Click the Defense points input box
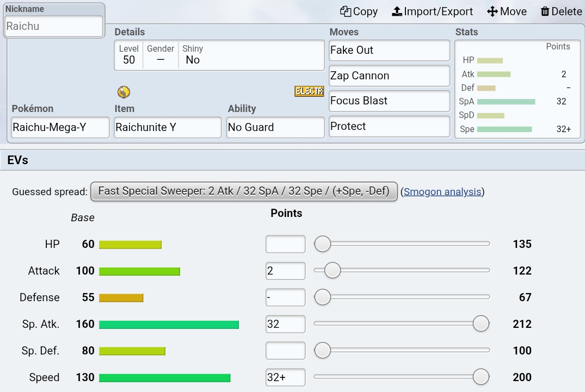 pyautogui.click(x=285, y=297)
